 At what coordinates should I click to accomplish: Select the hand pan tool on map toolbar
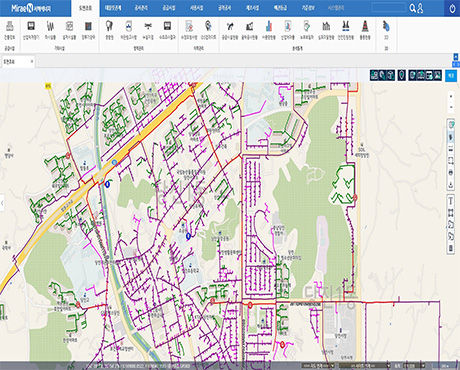click(x=451, y=137)
